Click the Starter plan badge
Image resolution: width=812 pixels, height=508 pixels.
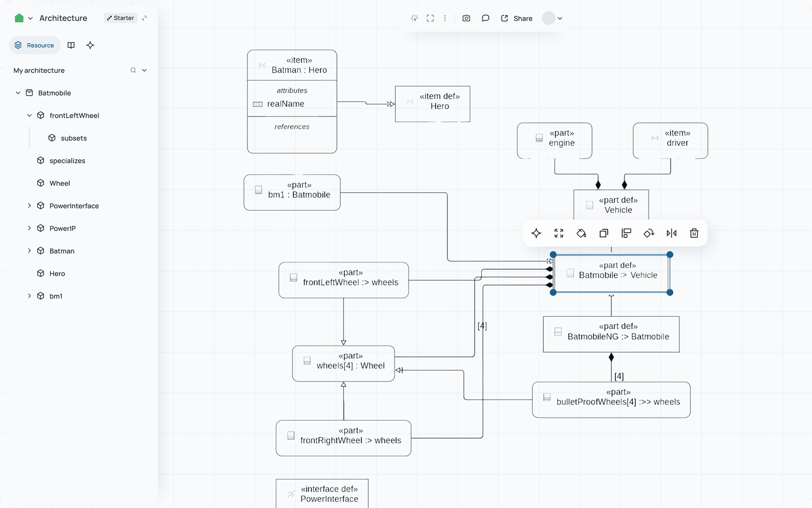[120, 18]
